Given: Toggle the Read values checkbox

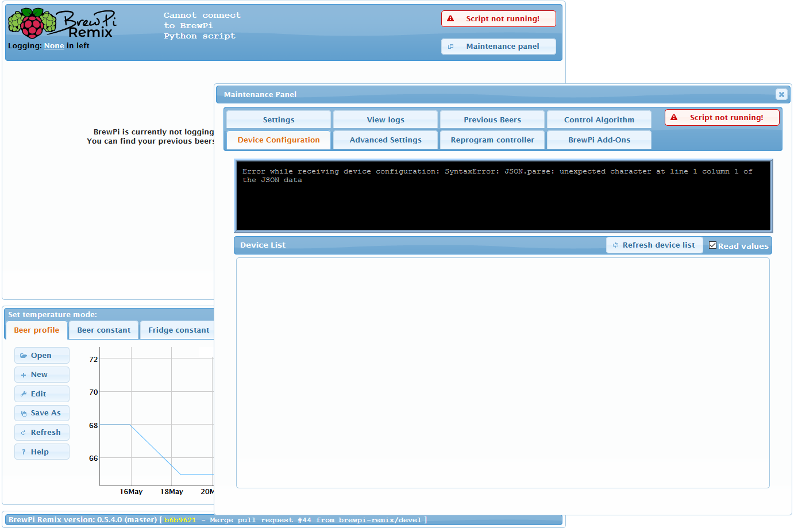Looking at the screenshot, I should 712,245.
